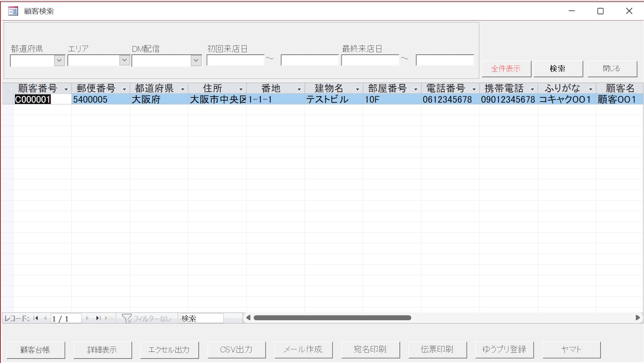The height and width of the screenshot is (363, 644).
Task: Open 番地 column filter arrow
Action: (299, 89)
